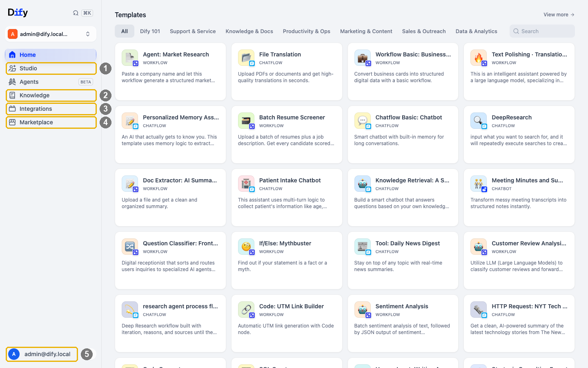Open Batch Resume Screener template title

click(292, 117)
